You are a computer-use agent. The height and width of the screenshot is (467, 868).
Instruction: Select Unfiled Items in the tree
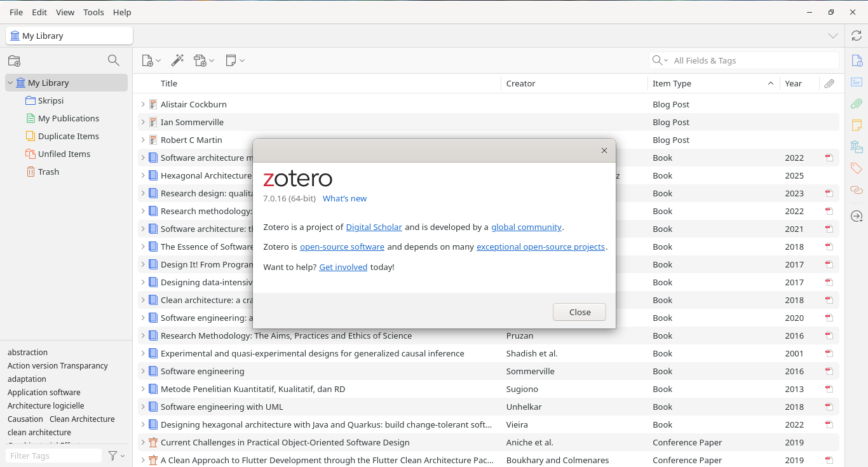coord(64,154)
